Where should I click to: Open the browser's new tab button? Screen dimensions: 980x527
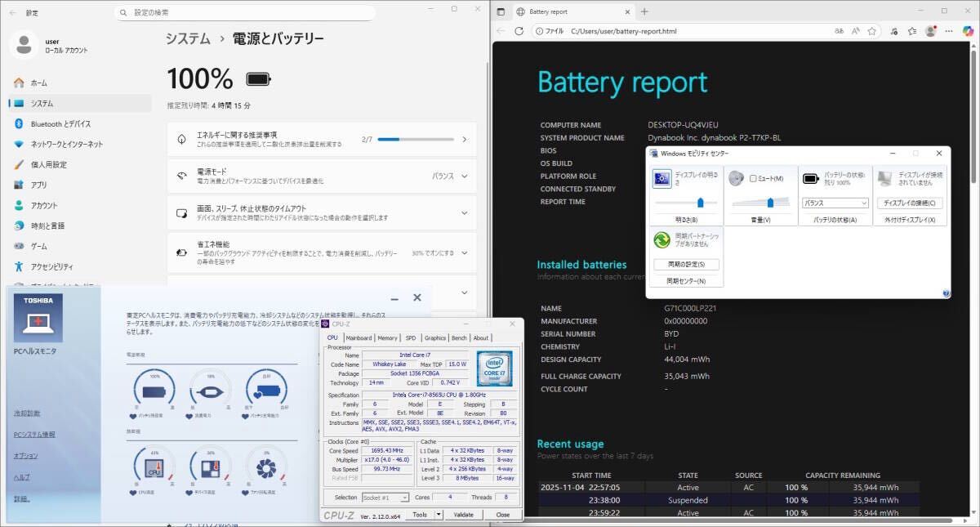[x=644, y=11]
